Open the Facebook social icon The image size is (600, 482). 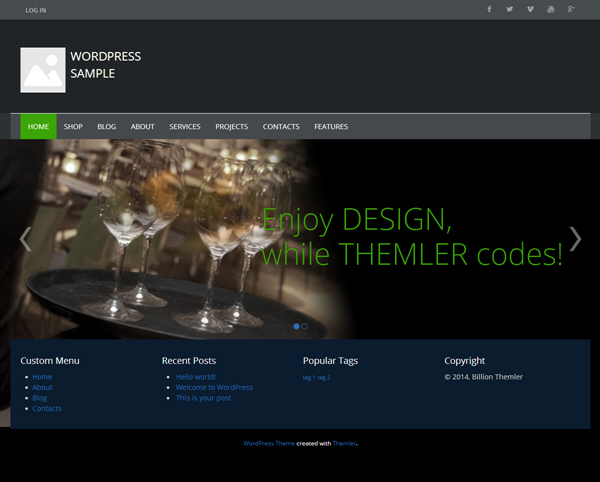(x=489, y=10)
